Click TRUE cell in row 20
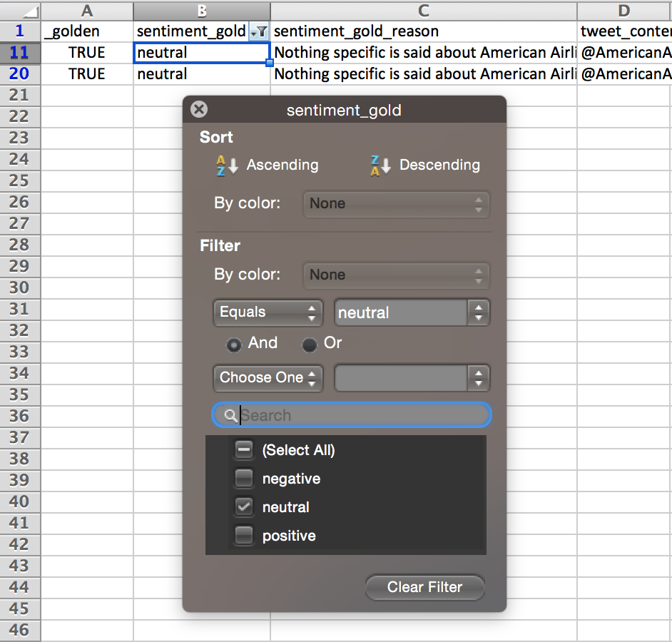The height and width of the screenshot is (642, 672). pos(87,74)
